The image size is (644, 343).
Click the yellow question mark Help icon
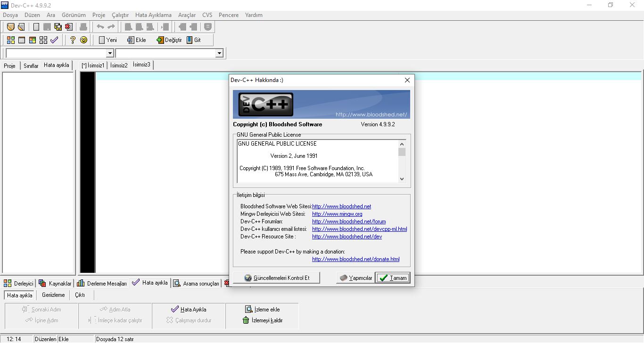click(x=73, y=40)
